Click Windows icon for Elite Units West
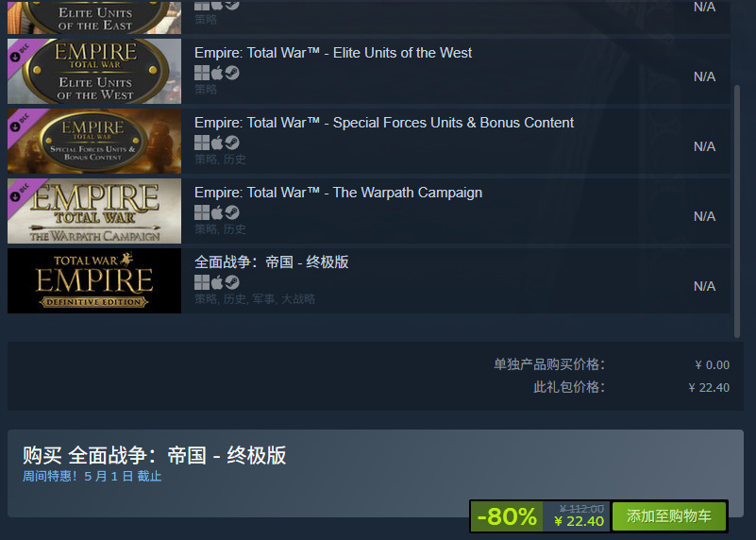756x540 pixels. tap(202, 73)
